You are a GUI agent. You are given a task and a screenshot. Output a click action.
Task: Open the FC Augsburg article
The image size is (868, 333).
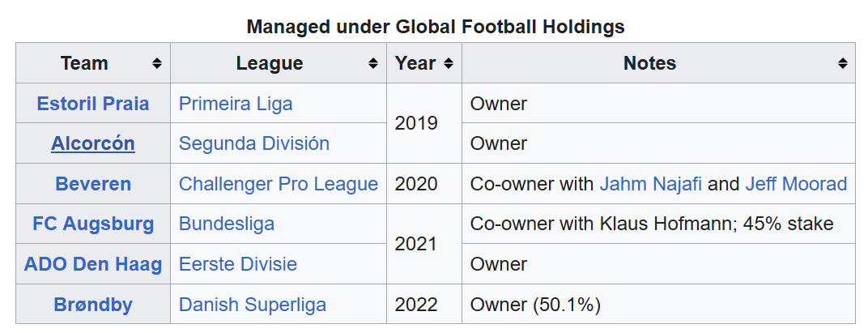(93, 224)
